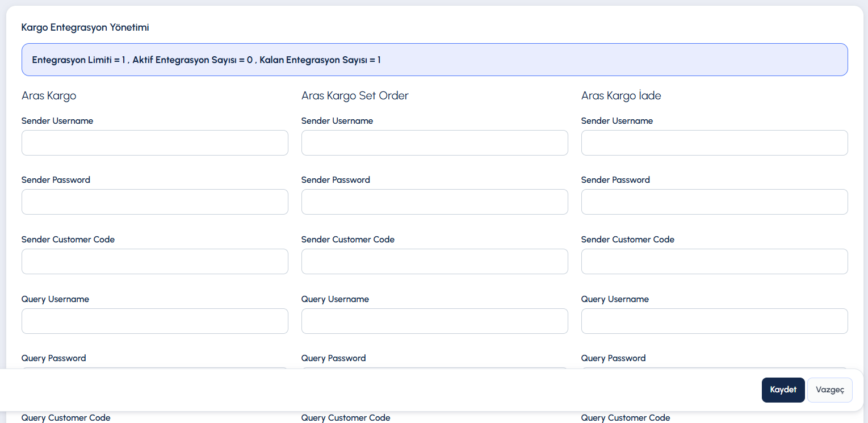Click Query Customer Code label under Aras Kargo İade
Image resolution: width=868 pixels, height=423 pixels.
click(626, 418)
